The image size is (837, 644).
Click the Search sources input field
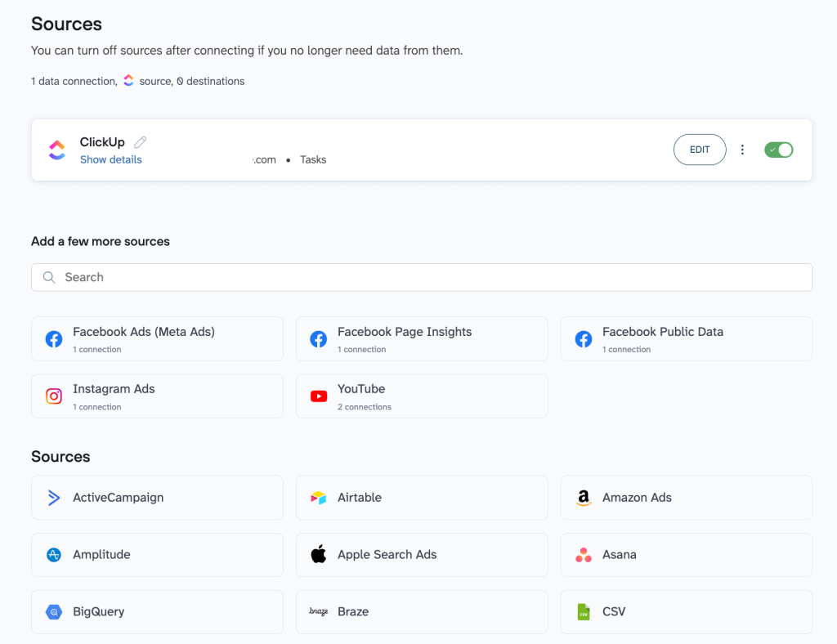point(422,277)
